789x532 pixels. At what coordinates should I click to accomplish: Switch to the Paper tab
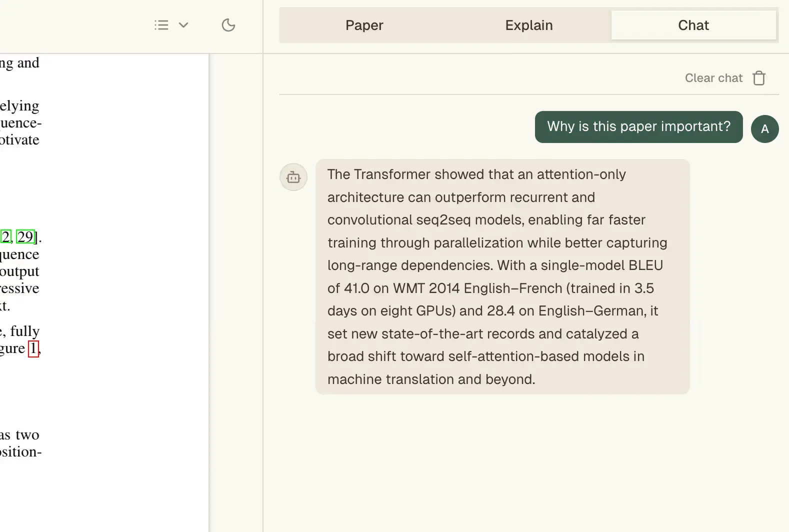point(364,25)
